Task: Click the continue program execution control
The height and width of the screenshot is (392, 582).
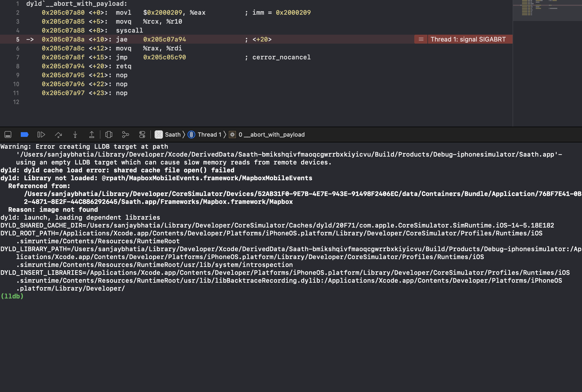Action: tap(41, 135)
